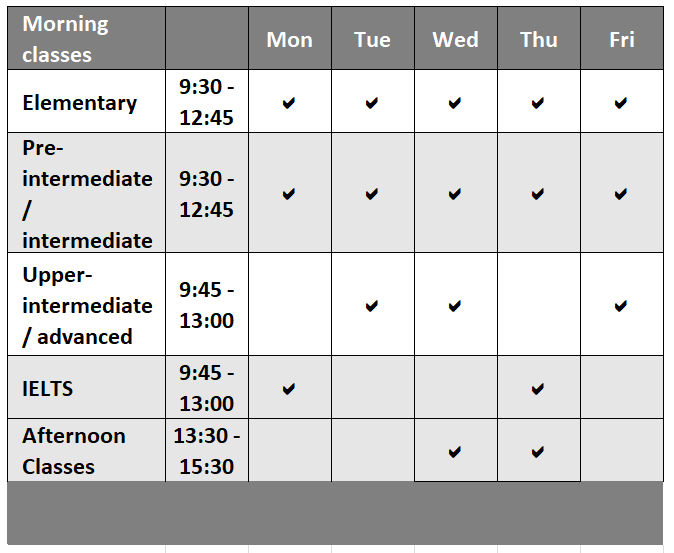Select Pre-intermediate Wednesday checkmark
Screen dimensions: 674x553
pos(455,194)
